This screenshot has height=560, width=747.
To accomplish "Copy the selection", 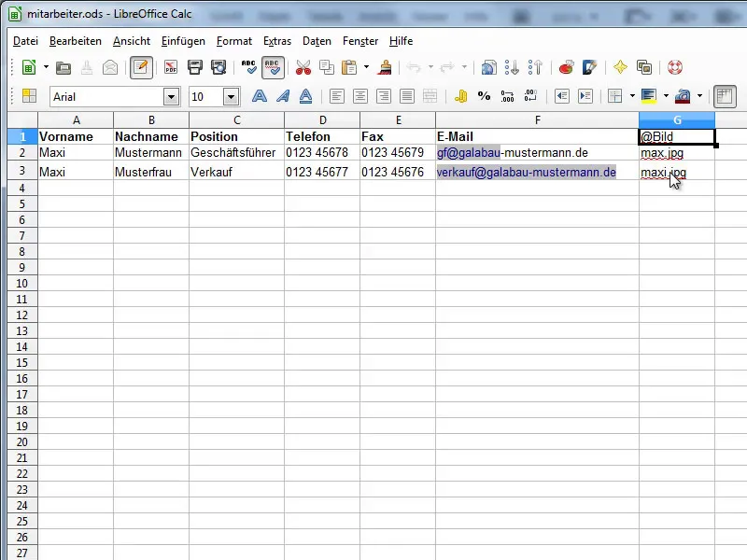I will 327,67.
